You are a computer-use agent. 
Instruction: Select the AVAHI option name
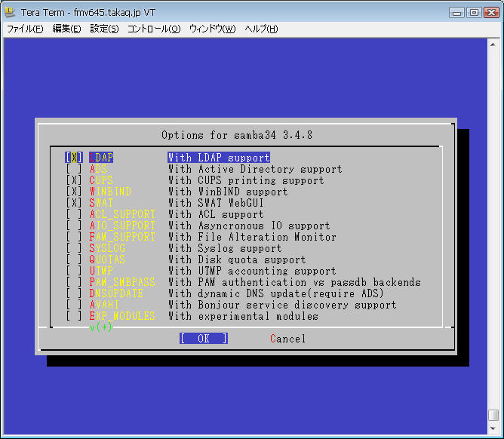104,305
